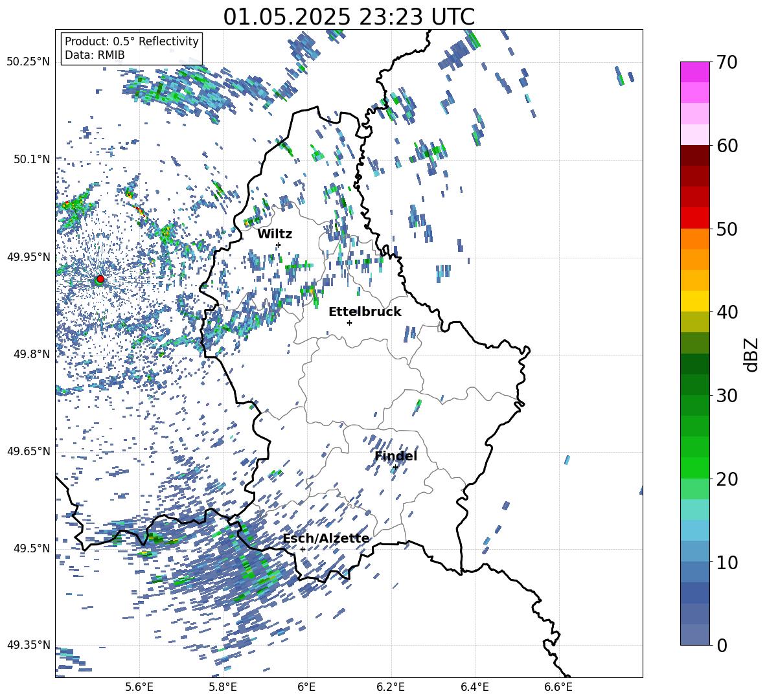Click the 49.65°N latitude label
This screenshot has width=767, height=700.
point(29,451)
